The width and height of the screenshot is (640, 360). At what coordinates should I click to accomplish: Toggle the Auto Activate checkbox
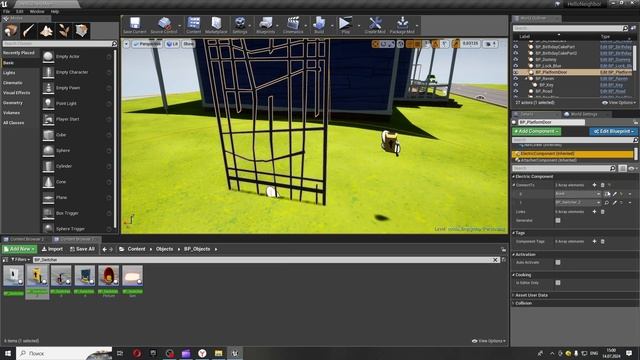558,262
